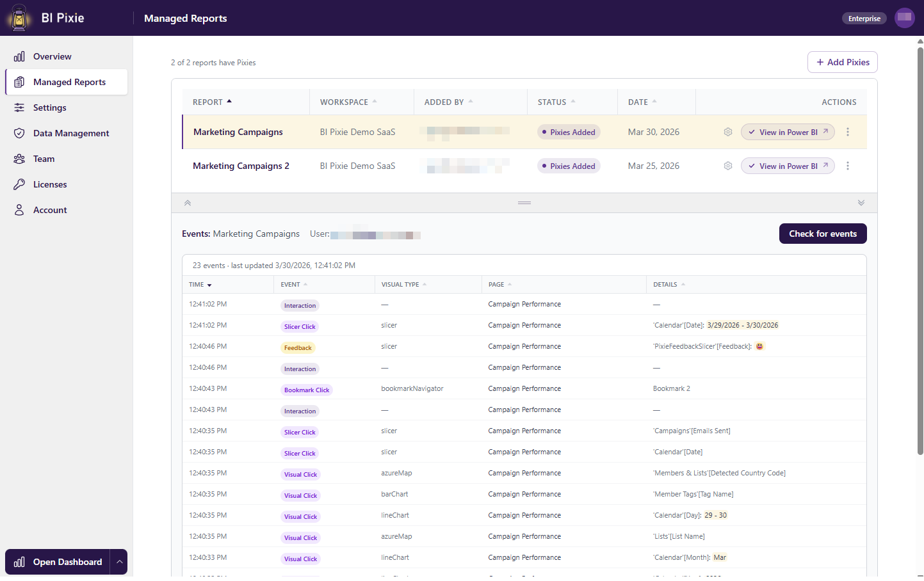Select the Data Management sidebar icon
Screen dimensions: 924x581
click(x=20, y=133)
